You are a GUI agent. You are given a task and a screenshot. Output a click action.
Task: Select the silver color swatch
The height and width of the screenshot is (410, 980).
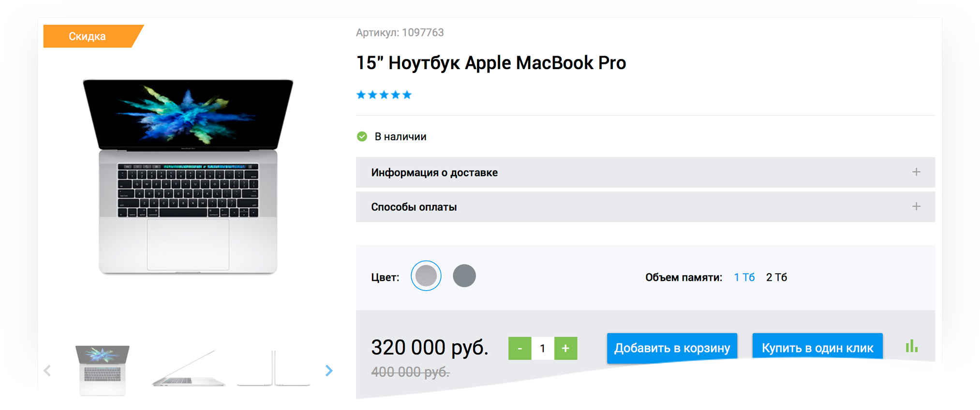point(426,276)
